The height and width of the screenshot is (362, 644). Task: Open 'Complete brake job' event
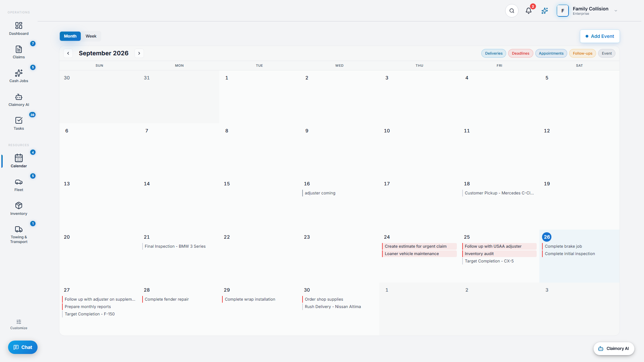tap(579, 246)
